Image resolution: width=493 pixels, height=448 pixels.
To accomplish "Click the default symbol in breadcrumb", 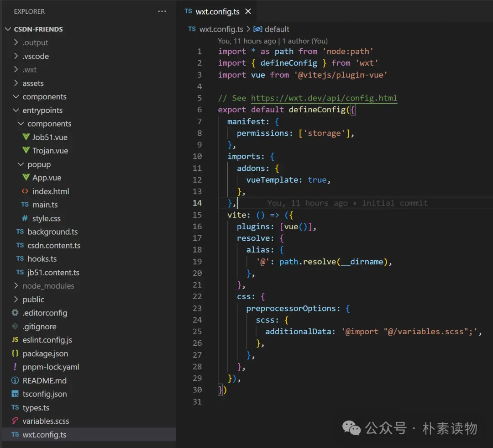I will pyautogui.click(x=277, y=29).
